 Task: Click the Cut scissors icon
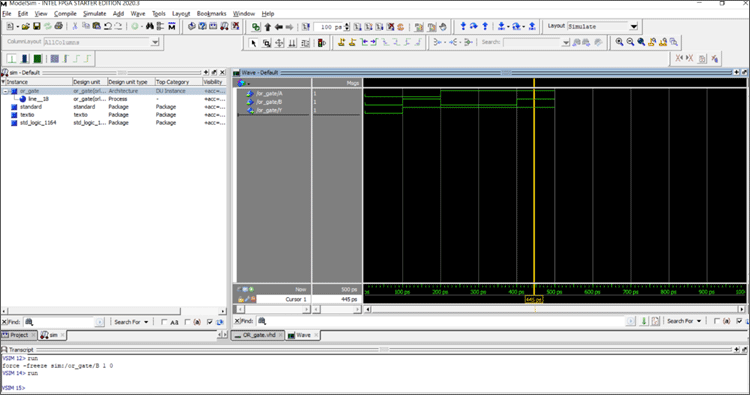pos(75,26)
